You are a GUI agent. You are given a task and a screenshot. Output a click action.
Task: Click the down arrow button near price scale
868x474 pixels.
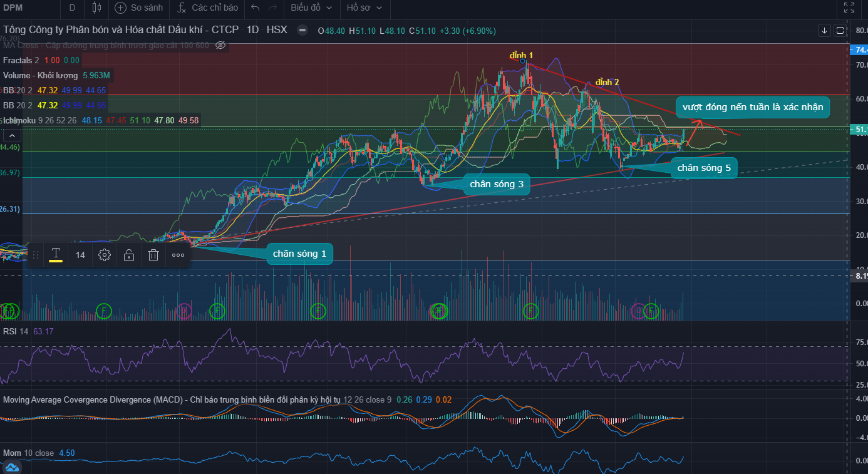click(824, 30)
